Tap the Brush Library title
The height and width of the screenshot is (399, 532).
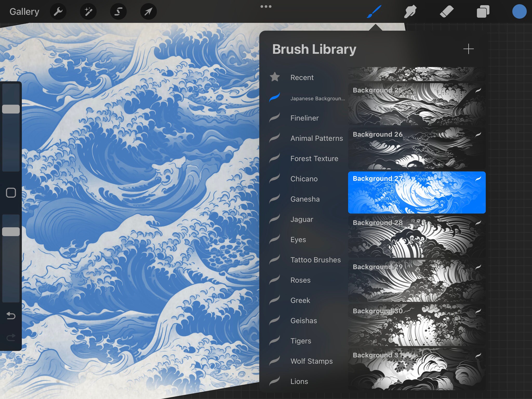tap(314, 49)
